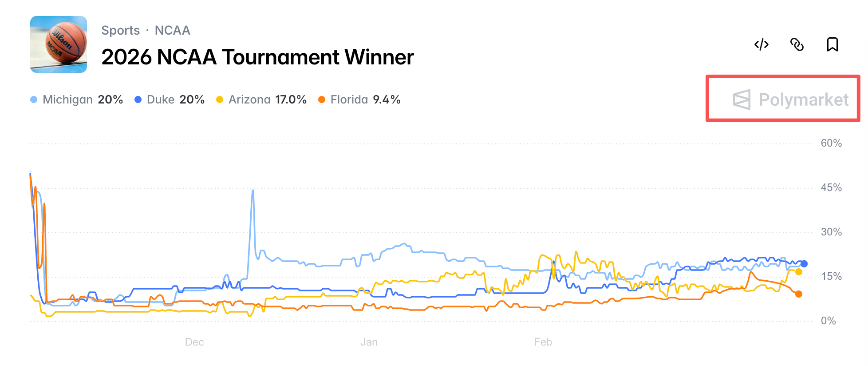Click the embed code icon
Screen dimensions: 868x366
coord(761,44)
